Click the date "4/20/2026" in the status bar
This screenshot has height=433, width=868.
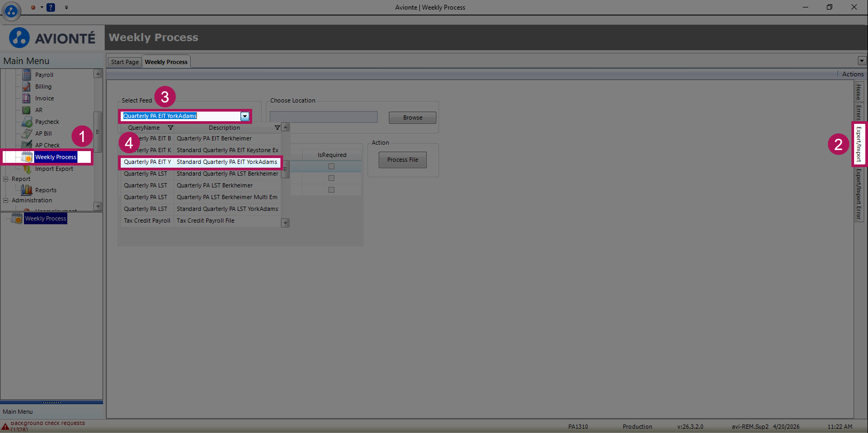click(x=786, y=427)
